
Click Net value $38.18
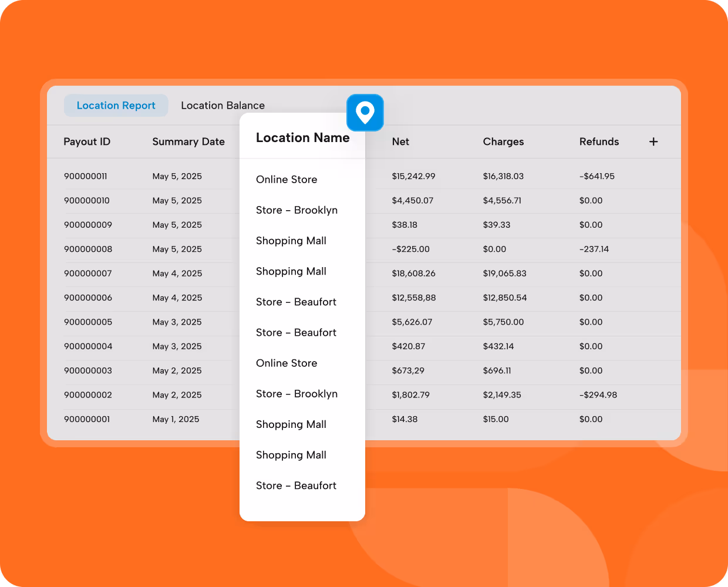(405, 225)
